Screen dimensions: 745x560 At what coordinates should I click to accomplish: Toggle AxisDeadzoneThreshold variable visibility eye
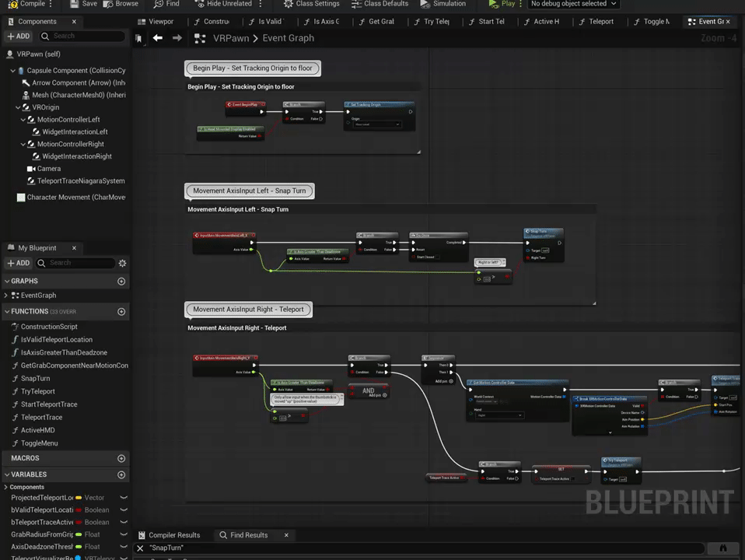click(x=124, y=547)
